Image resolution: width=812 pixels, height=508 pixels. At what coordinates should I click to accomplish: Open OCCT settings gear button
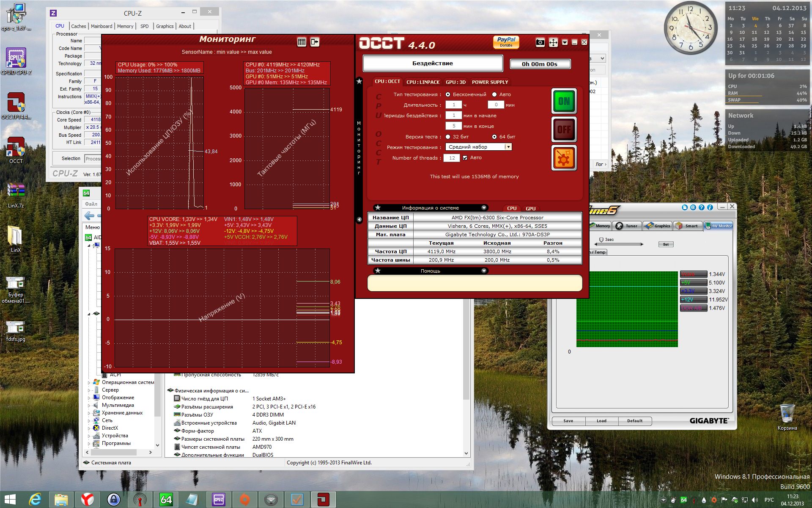click(x=564, y=158)
